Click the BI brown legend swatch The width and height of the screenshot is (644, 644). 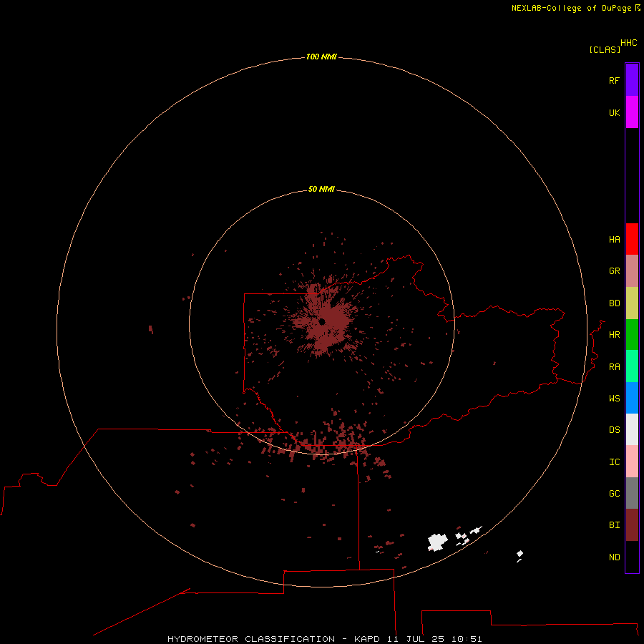coord(632,525)
